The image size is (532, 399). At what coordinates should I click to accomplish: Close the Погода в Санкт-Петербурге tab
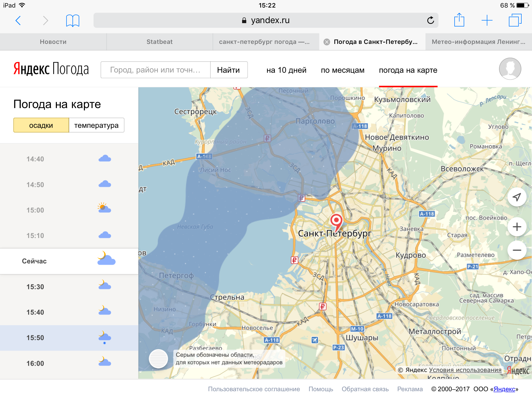tap(327, 42)
